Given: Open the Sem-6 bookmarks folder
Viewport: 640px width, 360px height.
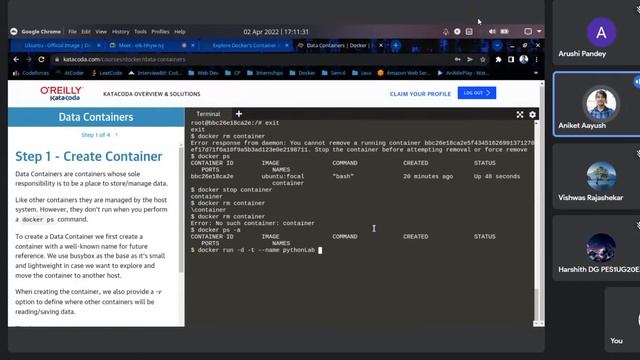Looking at the screenshot, I should pyautogui.click(x=334, y=73).
